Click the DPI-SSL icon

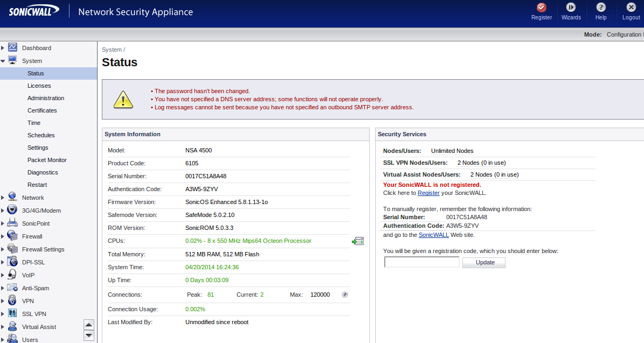(13, 262)
